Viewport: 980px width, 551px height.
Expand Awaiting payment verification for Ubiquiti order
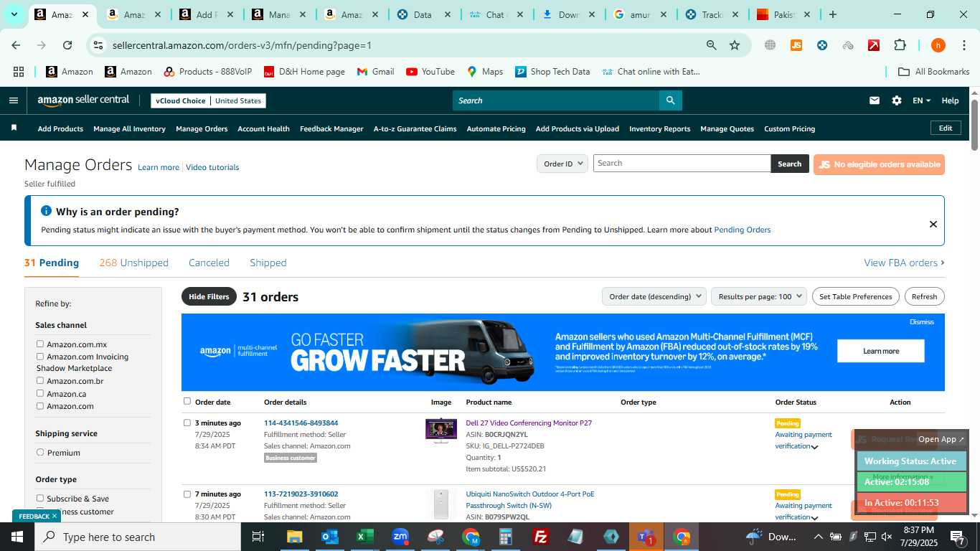coord(815,517)
